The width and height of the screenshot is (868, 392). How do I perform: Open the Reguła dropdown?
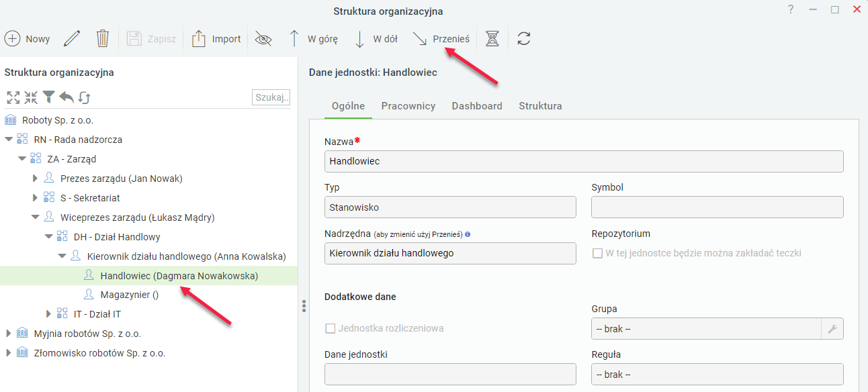click(718, 375)
